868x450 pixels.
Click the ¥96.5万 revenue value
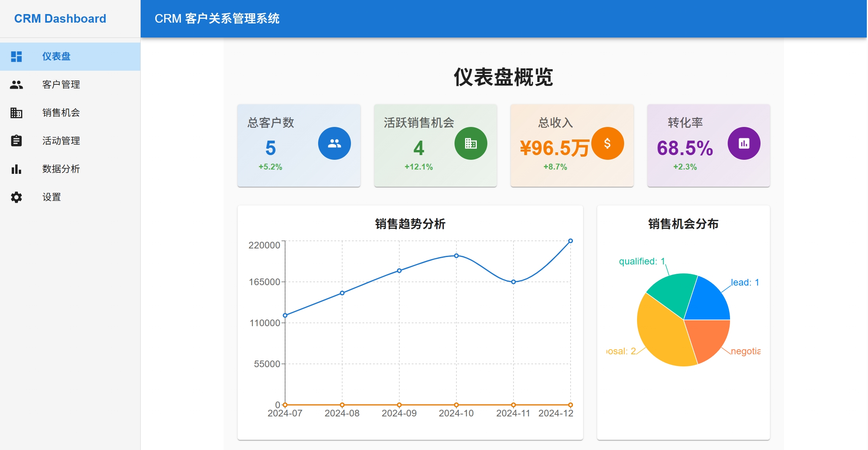pos(554,148)
